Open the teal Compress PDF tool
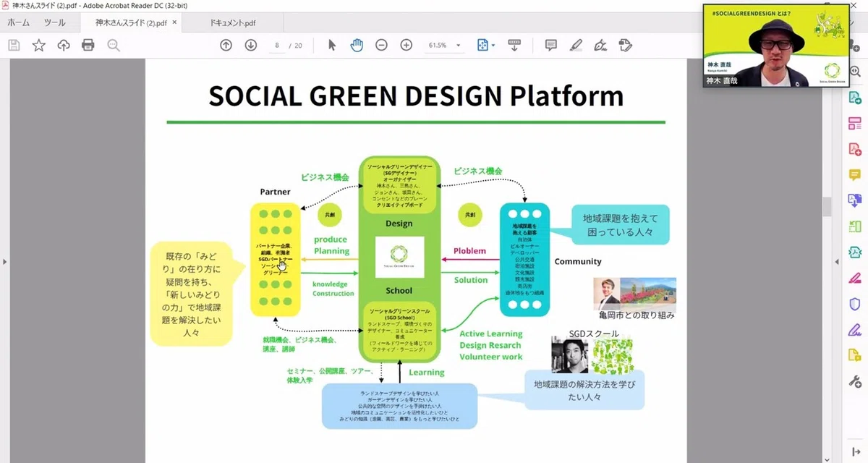 tap(855, 252)
